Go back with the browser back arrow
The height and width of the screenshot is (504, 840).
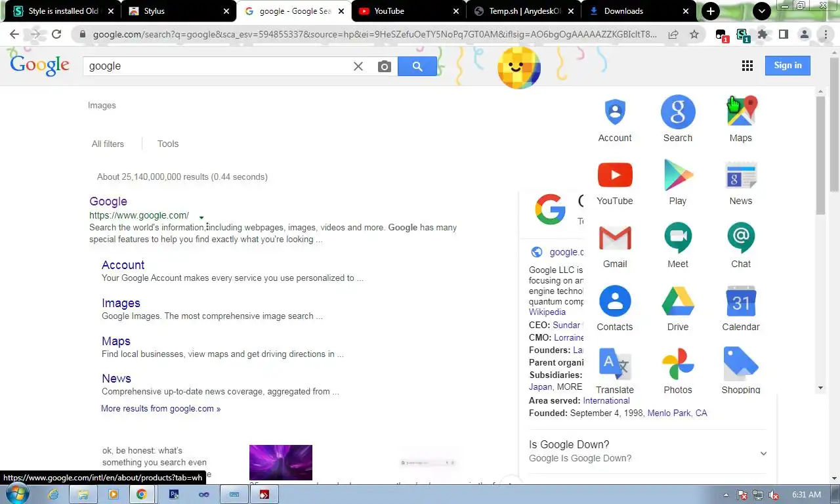14,34
